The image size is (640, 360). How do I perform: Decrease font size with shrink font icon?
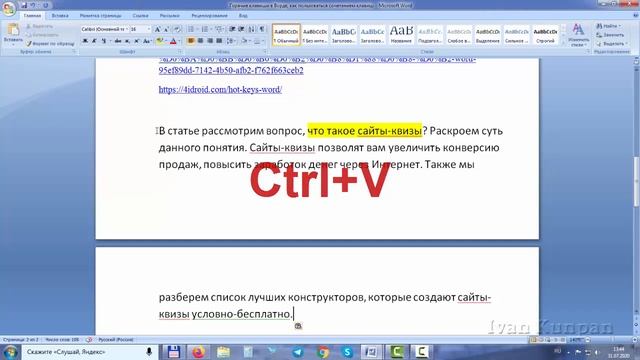click(x=167, y=29)
